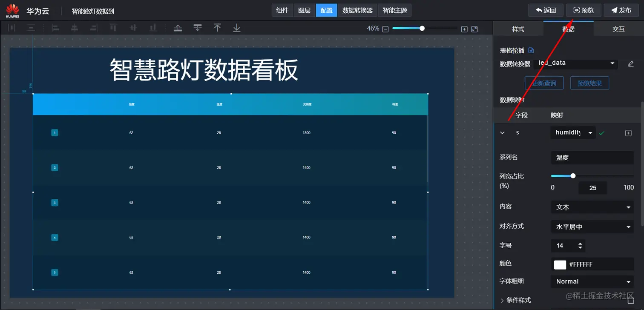Click the project name 智能路灯数据到
644x310 pixels.
pos(93,11)
